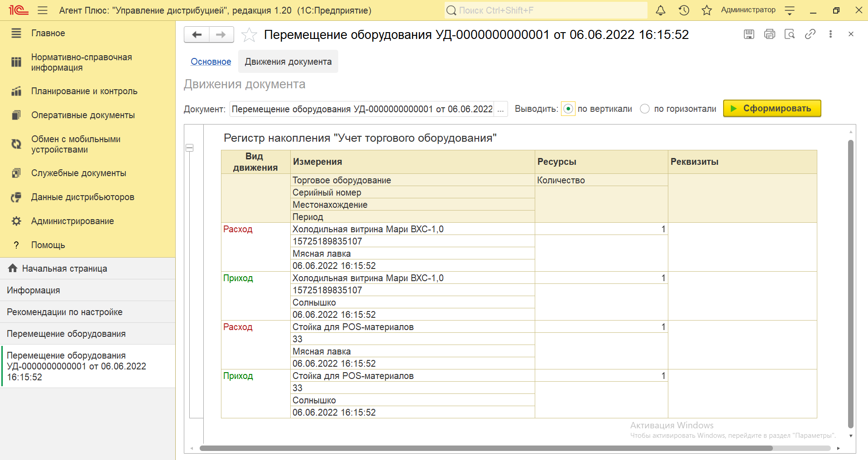Click the save to disk icon
Viewport: 868px width, 460px height.
(749, 34)
